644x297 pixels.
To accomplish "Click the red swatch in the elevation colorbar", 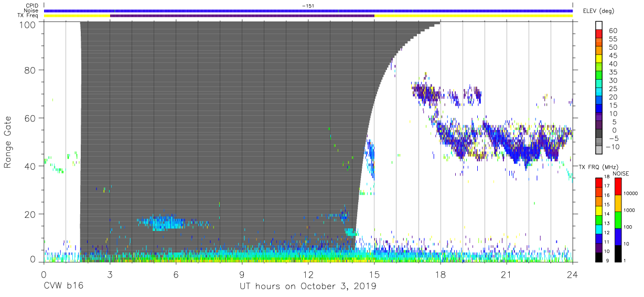I will click(599, 35).
